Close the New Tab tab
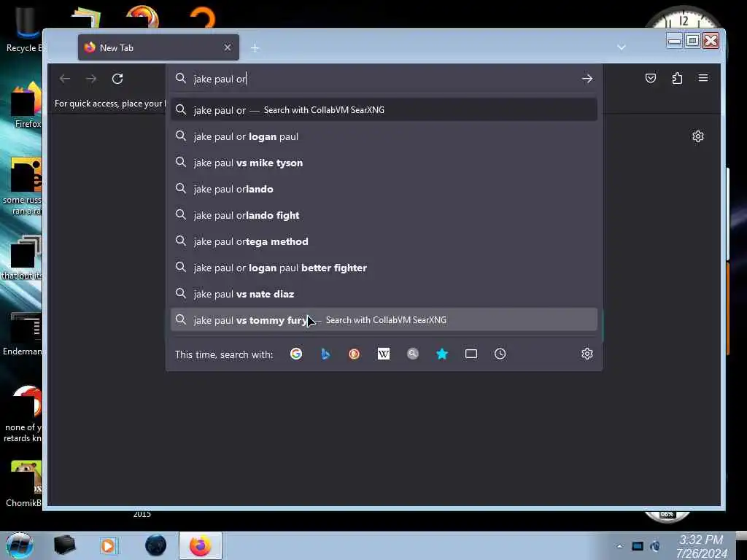 pos(228,47)
